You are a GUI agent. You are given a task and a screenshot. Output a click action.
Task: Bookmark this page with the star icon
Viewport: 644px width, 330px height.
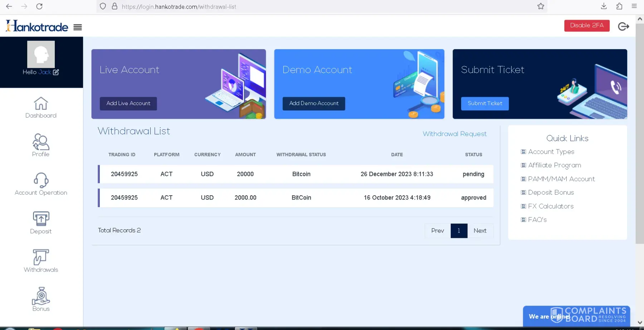pyautogui.click(x=541, y=6)
